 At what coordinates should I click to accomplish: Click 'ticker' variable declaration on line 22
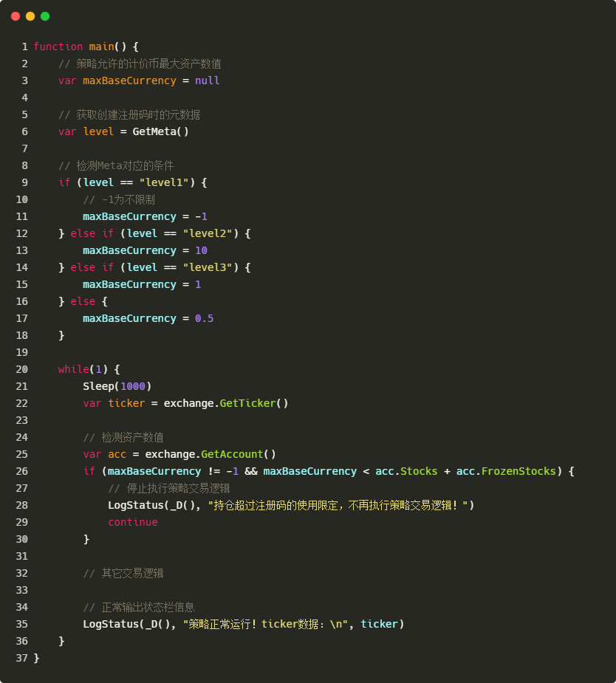pyautogui.click(x=126, y=403)
